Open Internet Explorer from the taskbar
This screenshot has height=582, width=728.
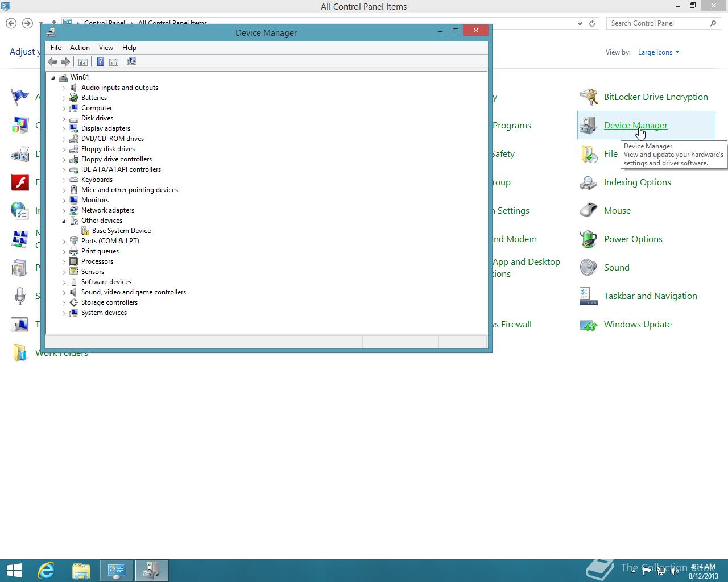tap(45, 571)
